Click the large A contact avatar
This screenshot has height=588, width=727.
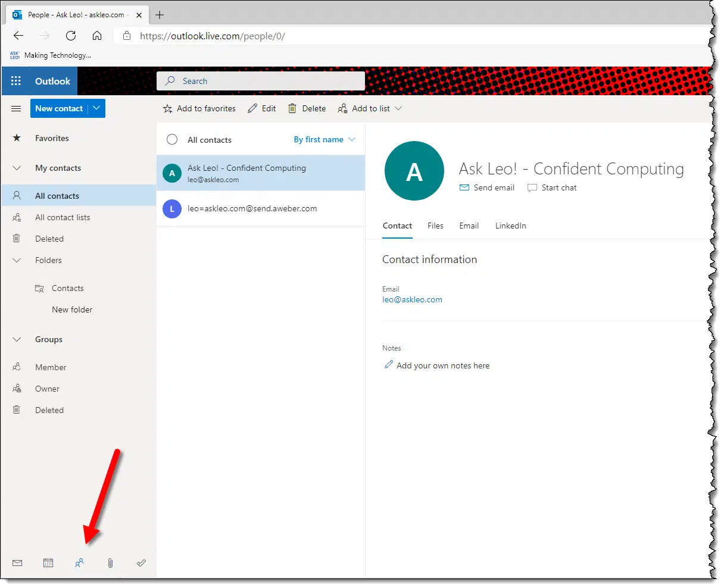click(414, 171)
